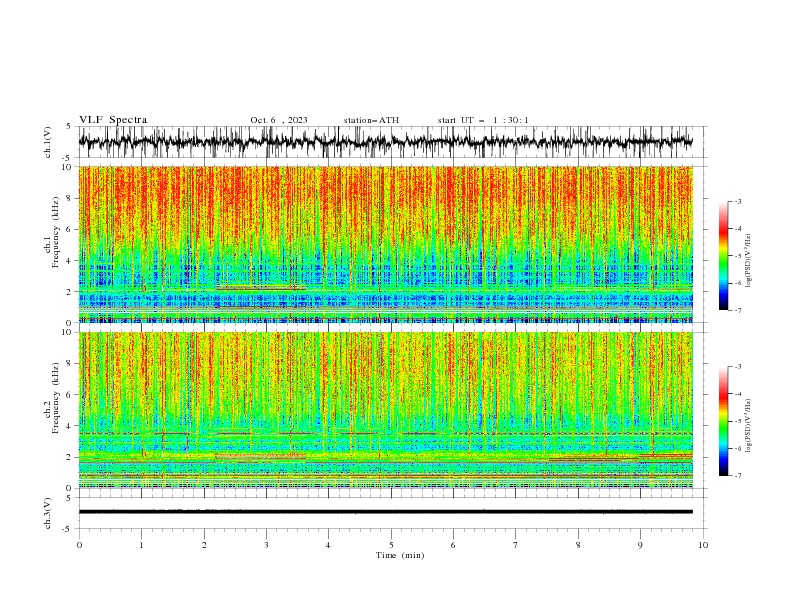Click the ch.1 Frequency (kHz) axis label
792x612 pixels.
click(x=53, y=233)
